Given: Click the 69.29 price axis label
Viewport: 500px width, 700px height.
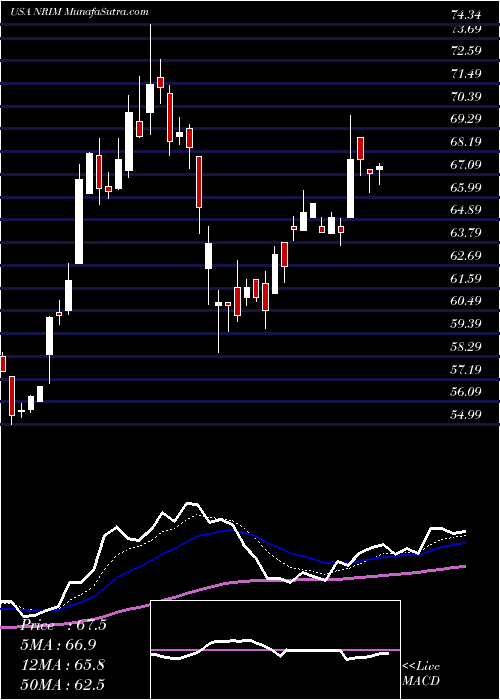Looking at the screenshot, I should [x=466, y=119].
